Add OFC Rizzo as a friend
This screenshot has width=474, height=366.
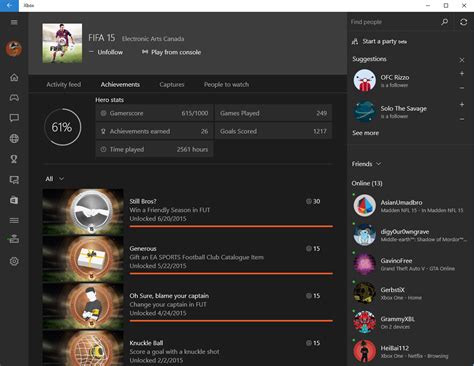[x=462, y=74]
